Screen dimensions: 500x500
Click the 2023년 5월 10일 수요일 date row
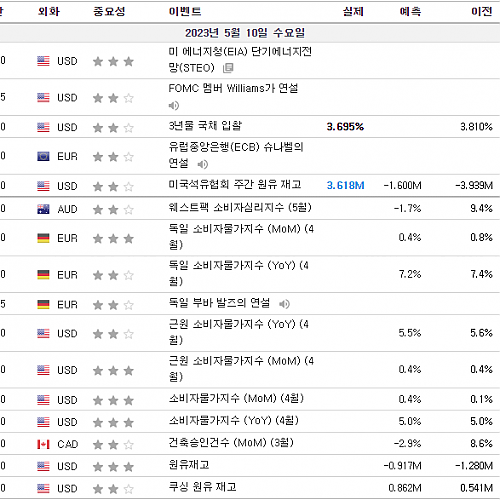click(x=245, y=33)
